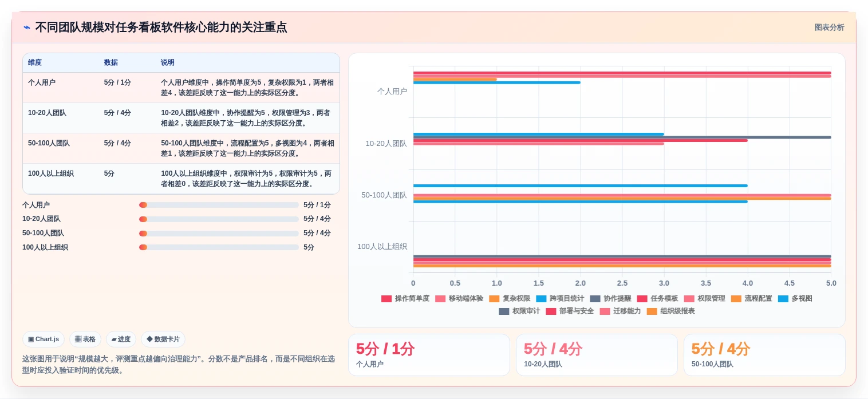Image resolution: width=868 pixels, height=399 pixels.
Task: Click the description mentioning 权限审计为5
Action: pyautogui.click(x=247, y=179)
